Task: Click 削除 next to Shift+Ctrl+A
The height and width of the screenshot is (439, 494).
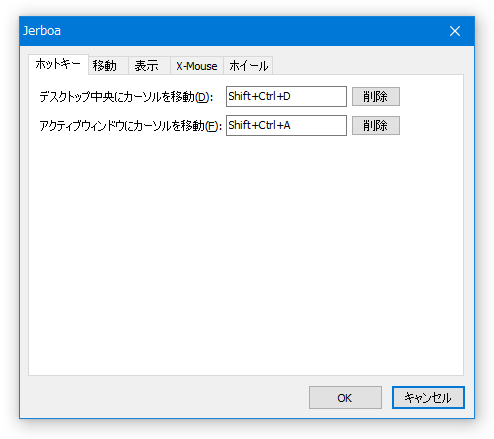Action: [376, 126]
